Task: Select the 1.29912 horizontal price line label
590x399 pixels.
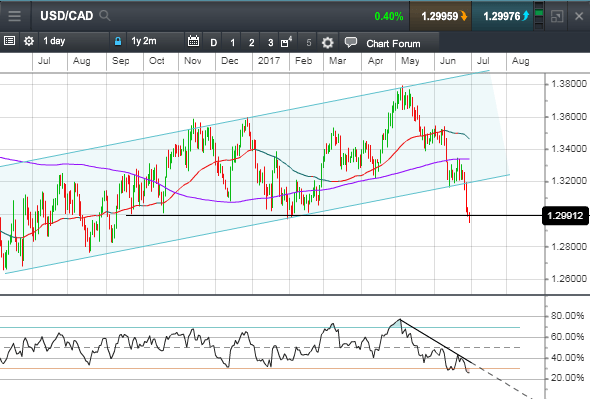Action: [565, 216]
